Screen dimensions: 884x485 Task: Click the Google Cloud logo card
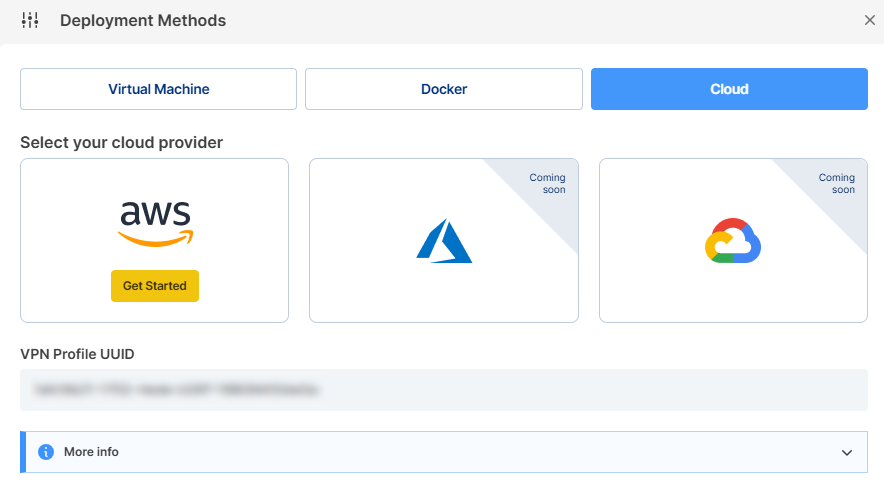tap(733, 241)
